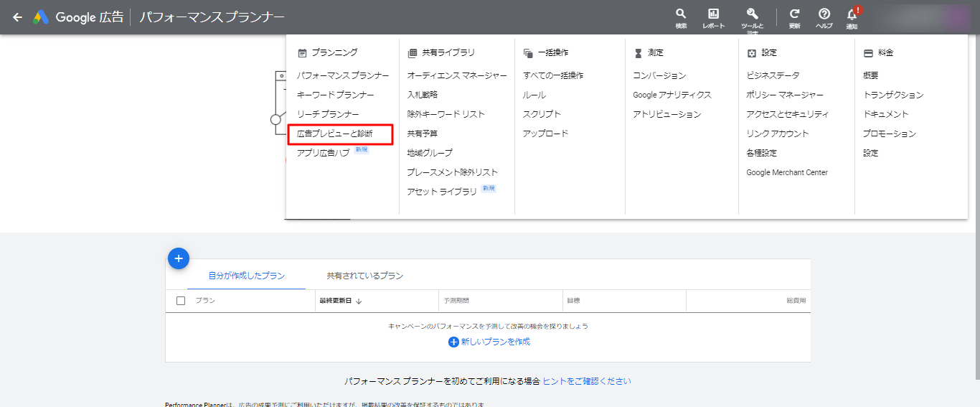Click the plus icon beside 新しいプランを作成

click(x=453, y=342)
